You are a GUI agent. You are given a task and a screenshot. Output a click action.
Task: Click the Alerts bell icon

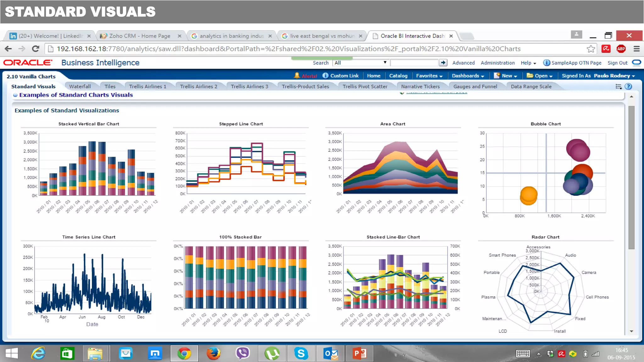tap(297, 76)
